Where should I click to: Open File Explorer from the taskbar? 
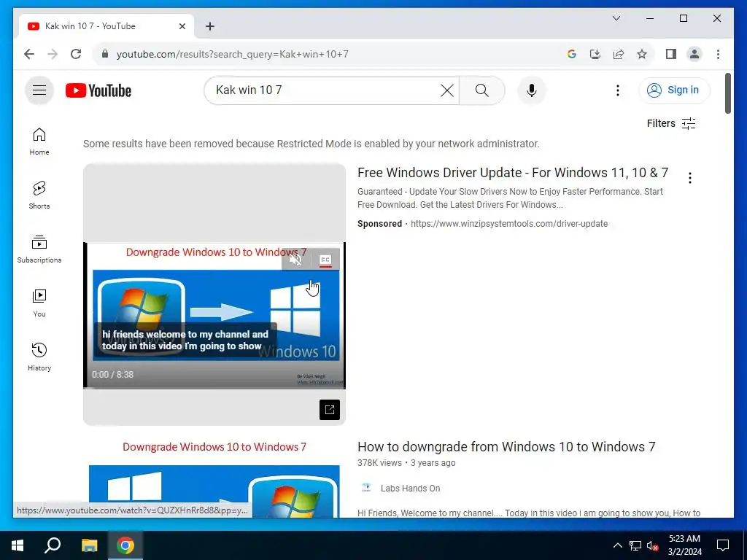pos(89,545)
